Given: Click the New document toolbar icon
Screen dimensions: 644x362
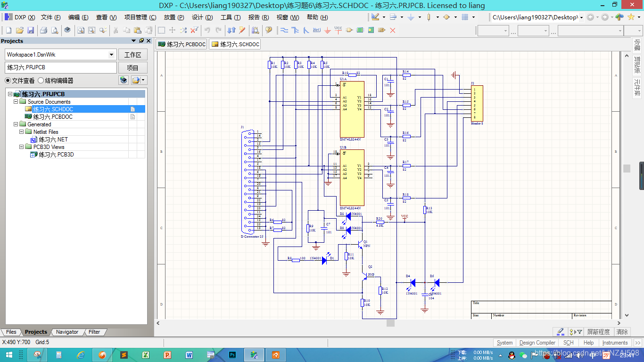Looking at the screenshot, I should point(8,30).
